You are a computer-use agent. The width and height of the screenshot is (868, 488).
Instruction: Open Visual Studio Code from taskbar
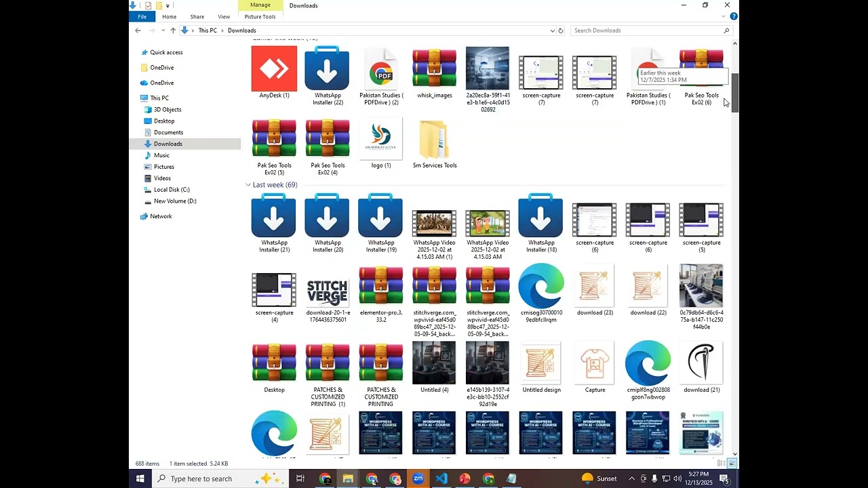pyautogui.click(x=441, y=479)
